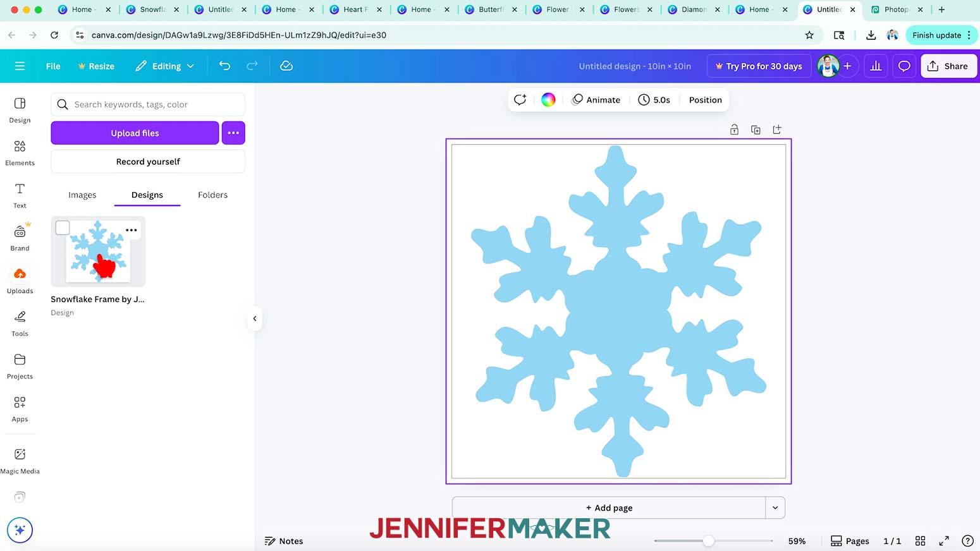Screen dimensions: 980x551
Task: Open the Canva main hamburger menu
Action: coord(20,66)
